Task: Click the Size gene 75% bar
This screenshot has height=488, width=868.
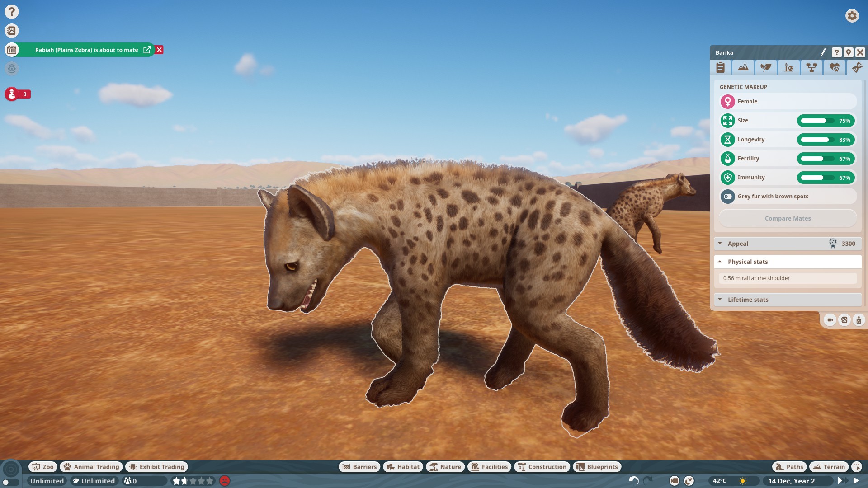Action: pos(826,121)
